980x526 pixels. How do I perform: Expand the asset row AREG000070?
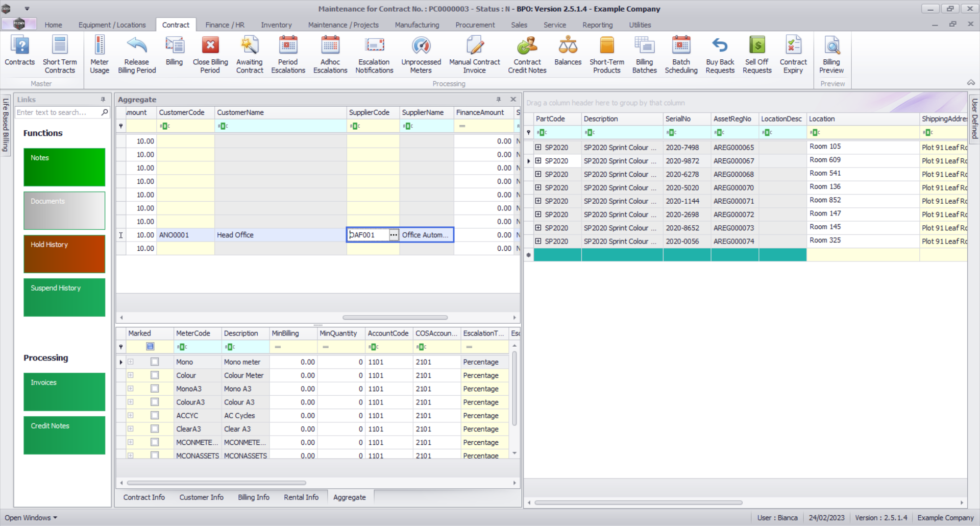[538, 188]
